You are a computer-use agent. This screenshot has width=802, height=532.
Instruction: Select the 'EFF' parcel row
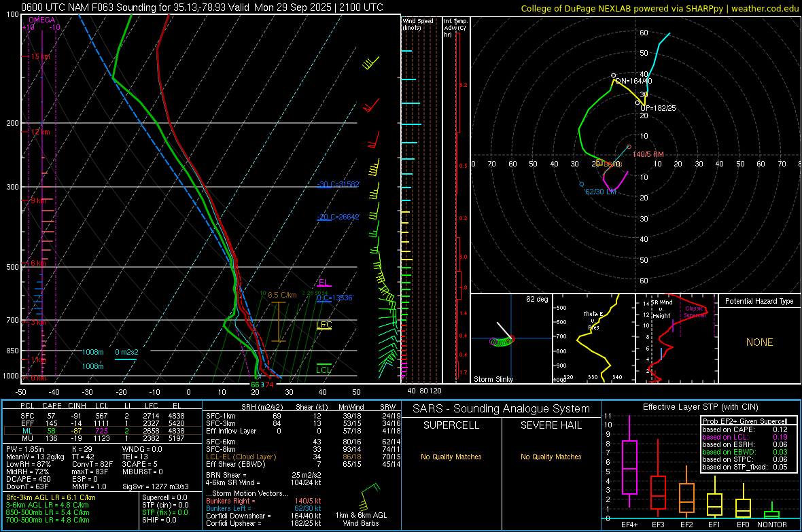pos(103,423)
